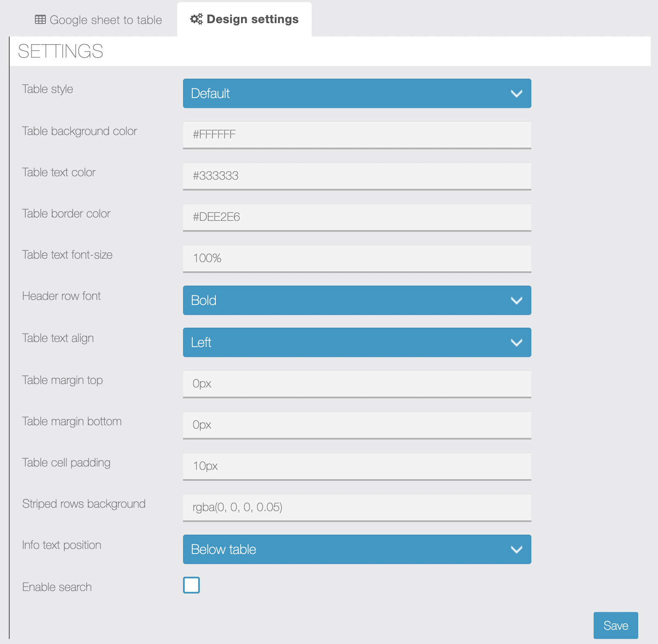Click the 'Striped rows background' label

pos(84,504)
